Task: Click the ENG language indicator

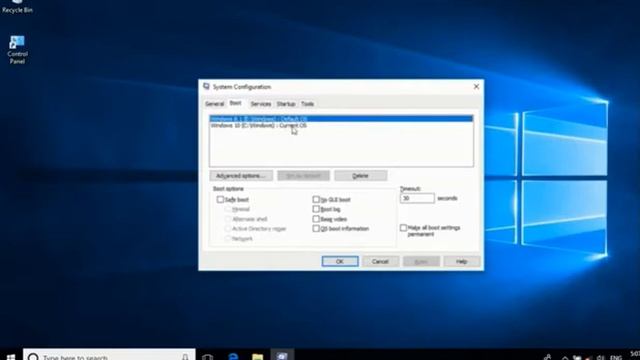Action: [616, 358]
